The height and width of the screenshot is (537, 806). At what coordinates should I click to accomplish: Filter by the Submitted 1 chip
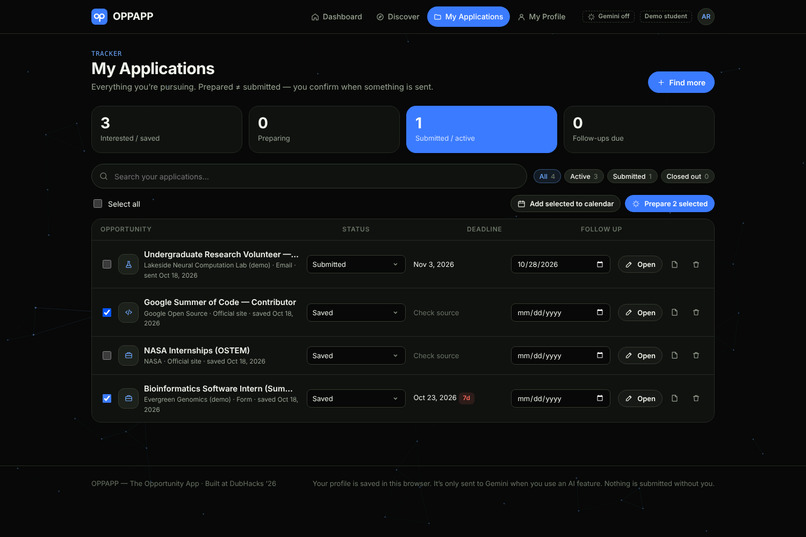(x=632, y=176)
